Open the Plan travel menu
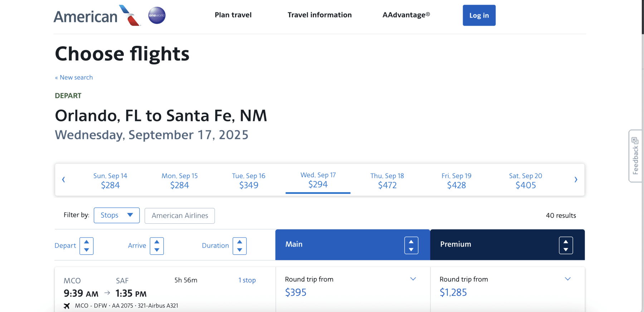 click(233, 15)
